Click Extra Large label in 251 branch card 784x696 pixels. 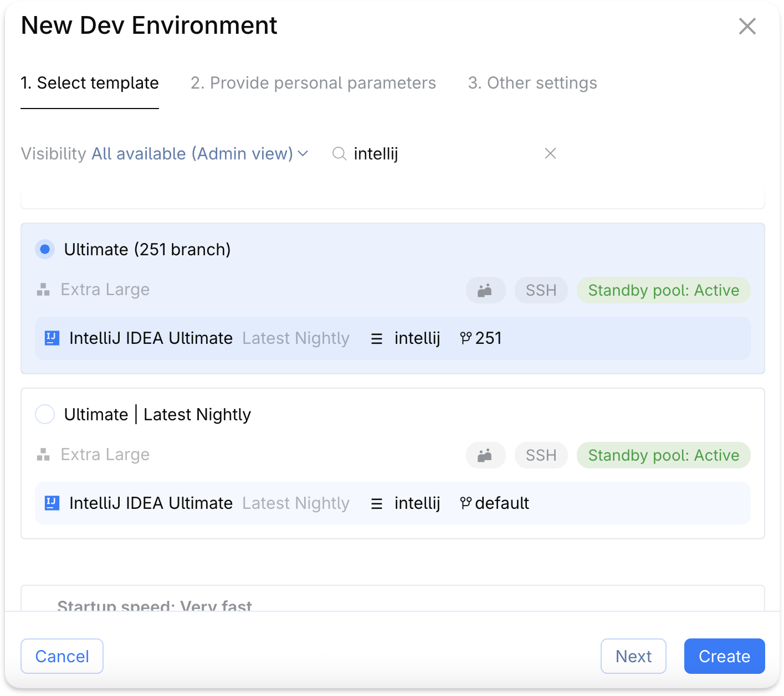[105, 290]
